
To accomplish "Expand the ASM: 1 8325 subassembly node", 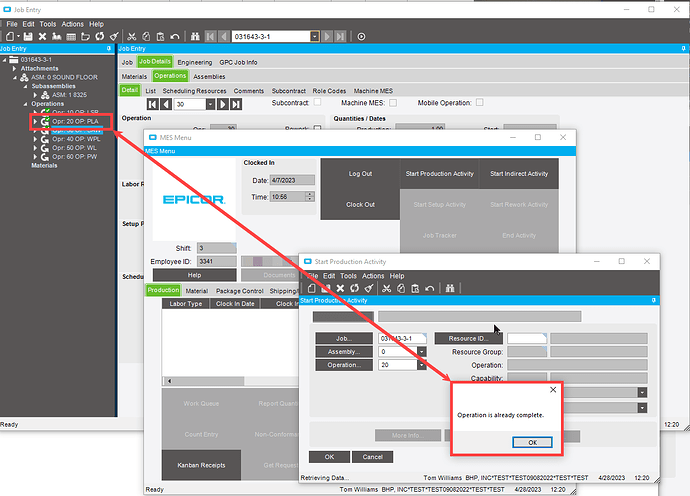I will 35,95.
